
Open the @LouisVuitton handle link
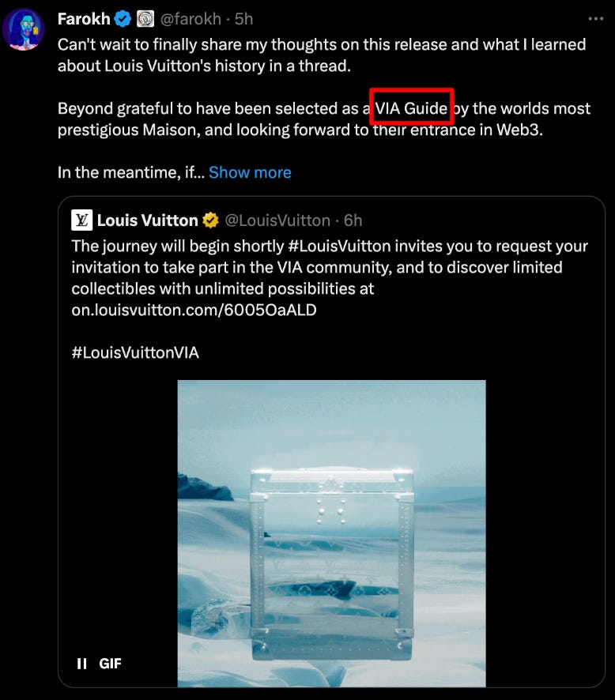point(277,220)
